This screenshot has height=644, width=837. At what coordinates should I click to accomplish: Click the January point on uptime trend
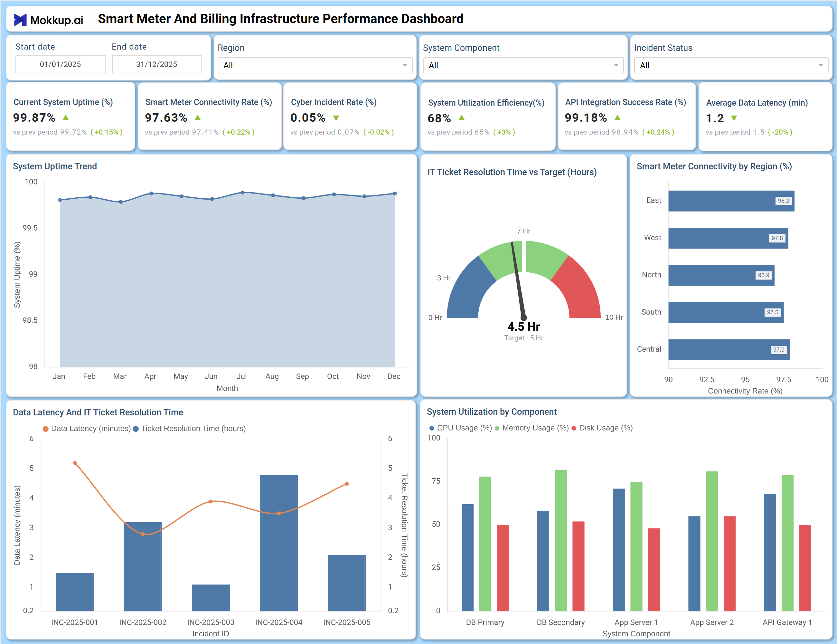point(60,200)
